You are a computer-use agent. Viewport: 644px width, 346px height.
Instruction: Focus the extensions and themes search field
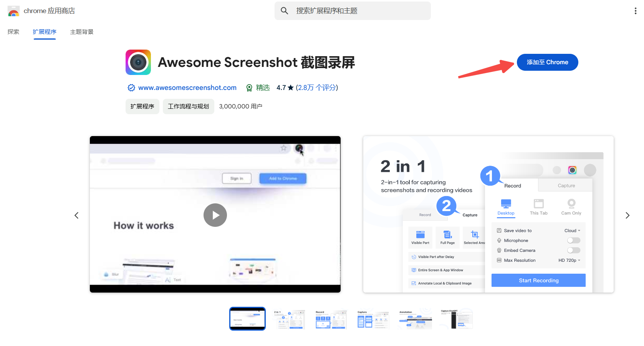point(353,11)
